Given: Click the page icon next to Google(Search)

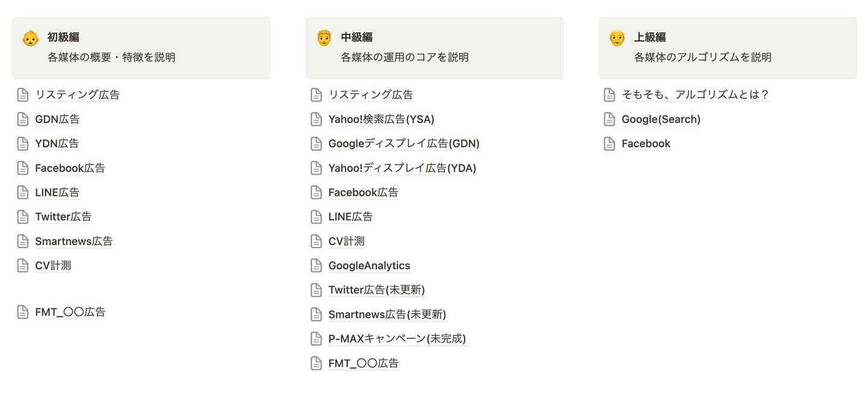Looking at the screenshot, I should point(609,119).
